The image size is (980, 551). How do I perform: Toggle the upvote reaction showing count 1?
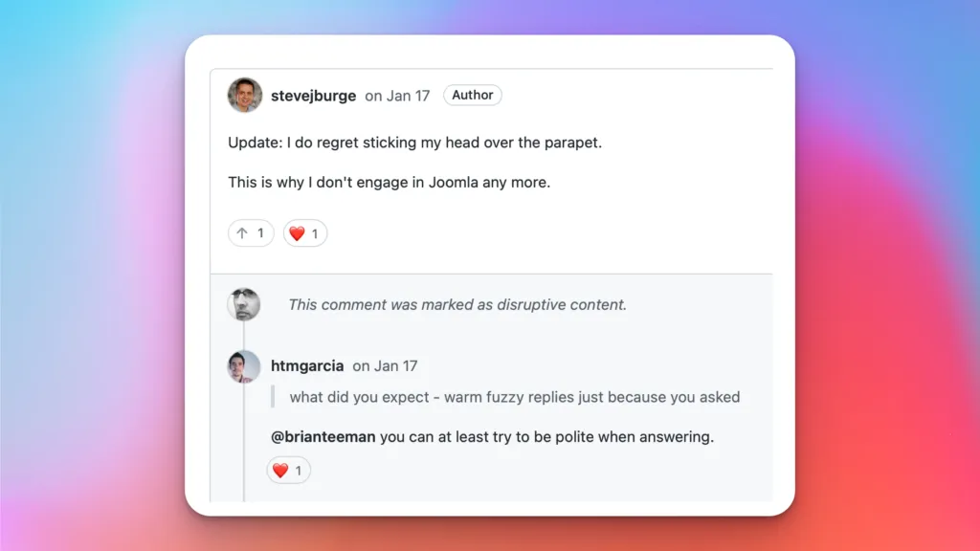pyautogui.click(x=250, y=232)
